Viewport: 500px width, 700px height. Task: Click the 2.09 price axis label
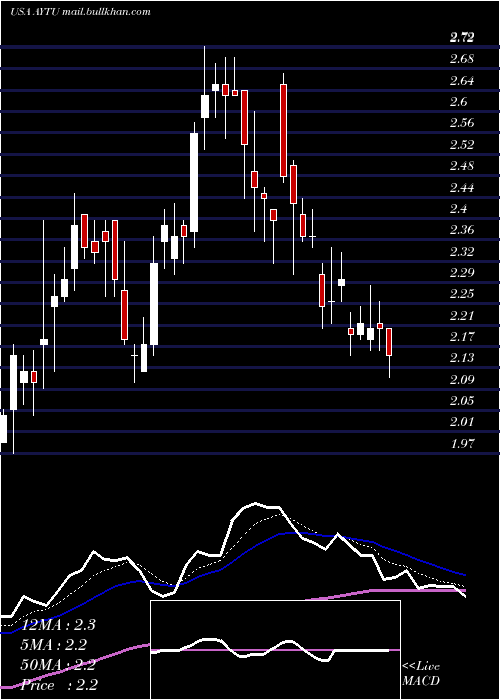tap(462, 379)
